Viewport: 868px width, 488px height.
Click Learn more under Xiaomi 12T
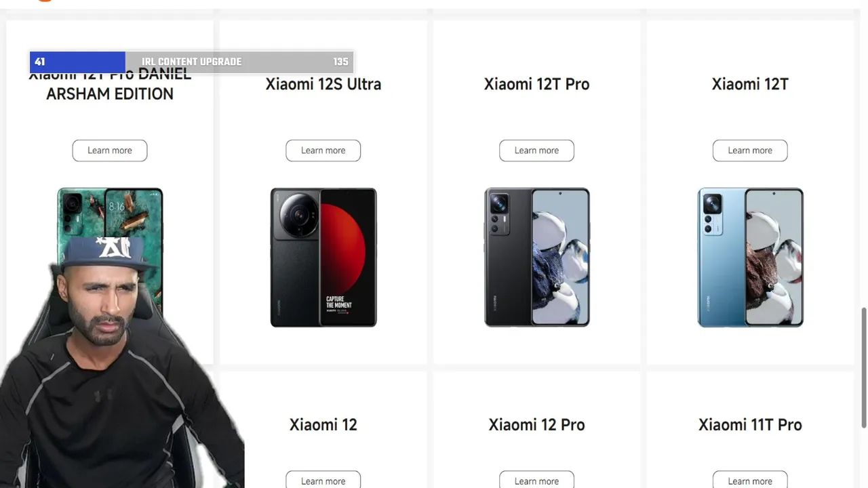[x=750, y=150]
